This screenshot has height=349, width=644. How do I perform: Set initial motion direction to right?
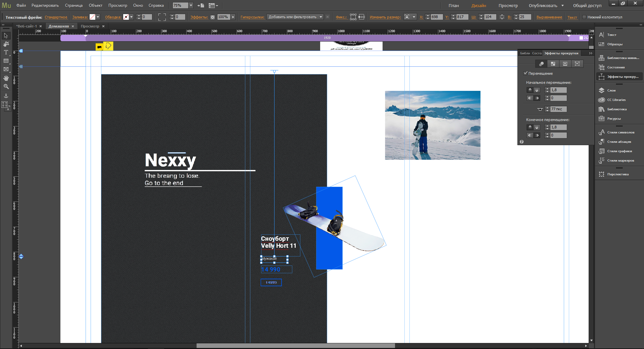(537, 98)
